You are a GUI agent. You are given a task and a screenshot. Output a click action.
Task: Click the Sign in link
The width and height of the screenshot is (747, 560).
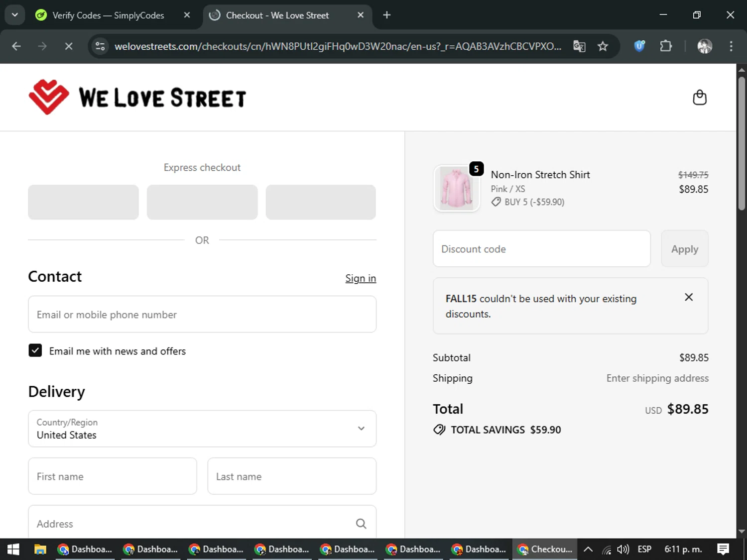point(361,278)
